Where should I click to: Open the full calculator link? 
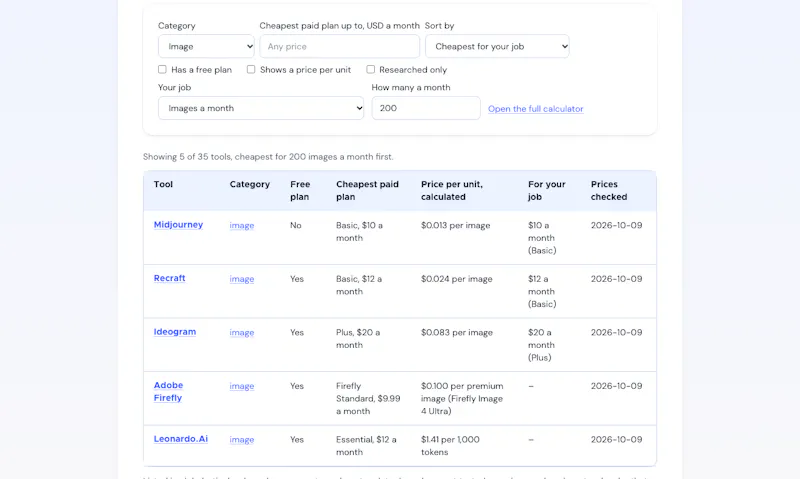pos(536,109)
